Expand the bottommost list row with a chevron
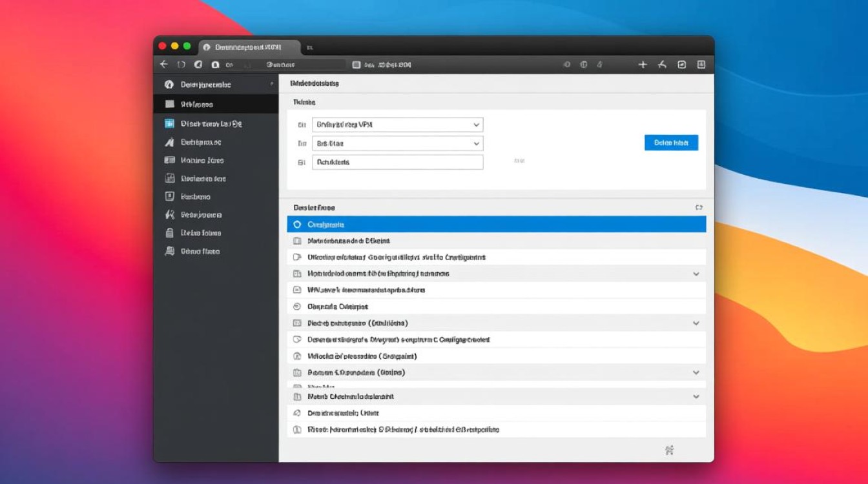 point(696,397)
